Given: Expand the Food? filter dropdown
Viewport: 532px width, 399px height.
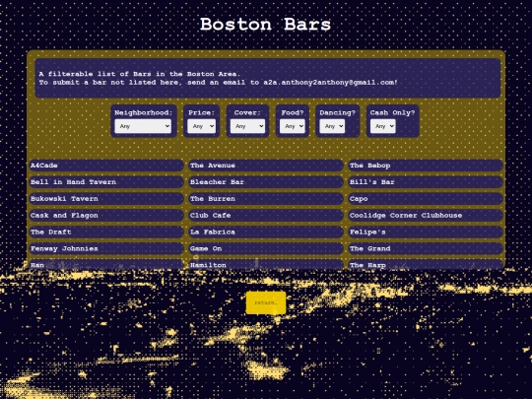Looking at the screenshot, I should (x=293, y=126).
